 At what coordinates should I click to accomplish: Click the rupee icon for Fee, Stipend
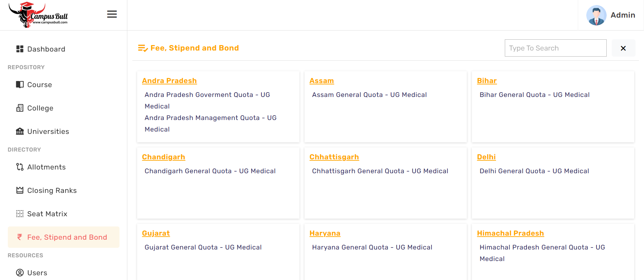[20, 237]
